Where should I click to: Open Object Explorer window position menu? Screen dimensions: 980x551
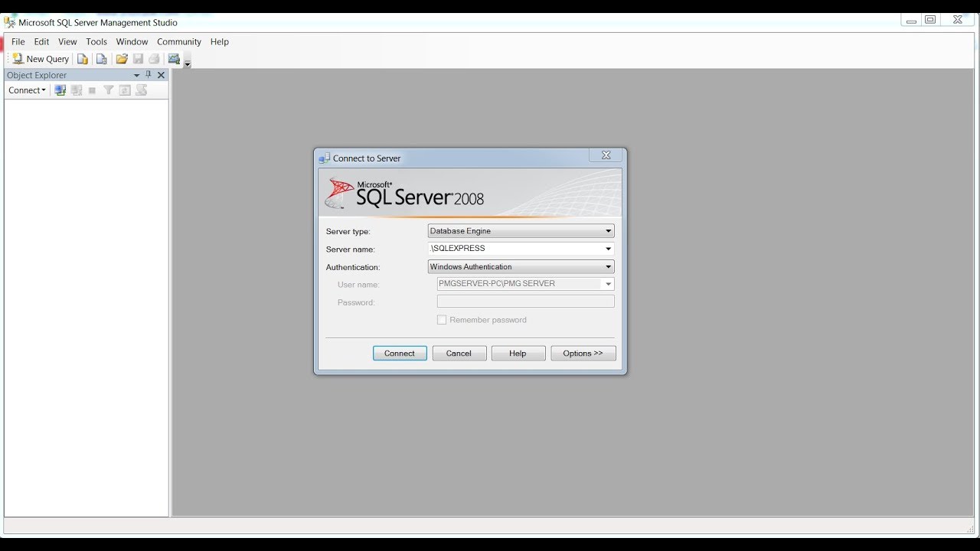[137, 75]
